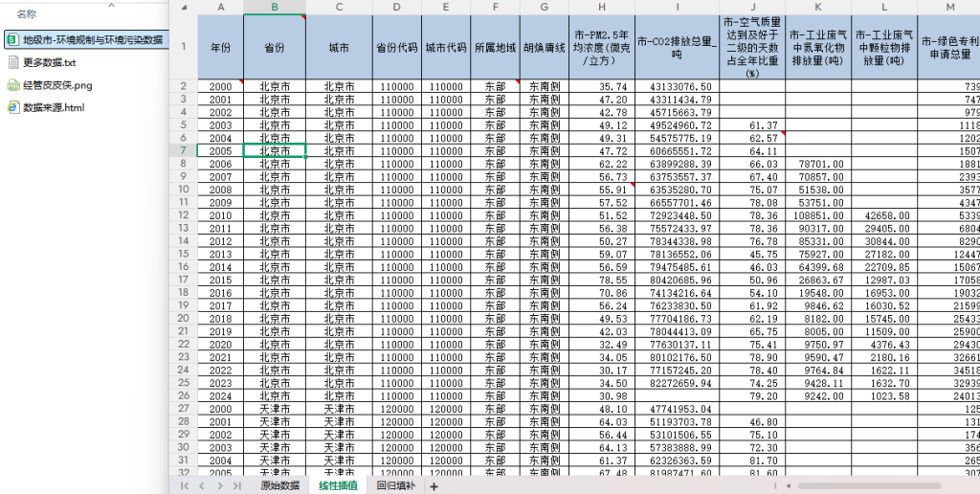Click the horizontal scrollbar thumb
Image resolution: width=980 pixels, height=494 pixels.
coord(869,486)
